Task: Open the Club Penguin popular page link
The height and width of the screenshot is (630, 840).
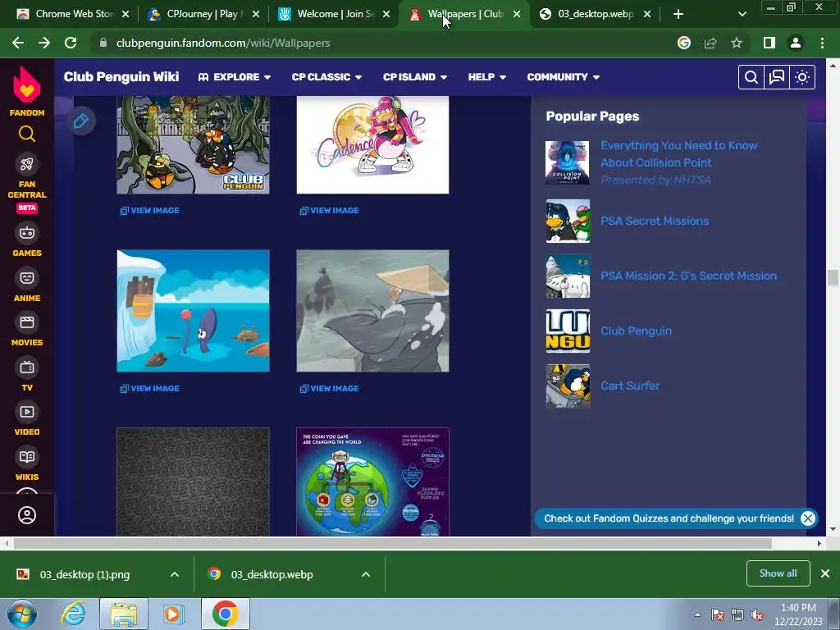Action: 636,331
